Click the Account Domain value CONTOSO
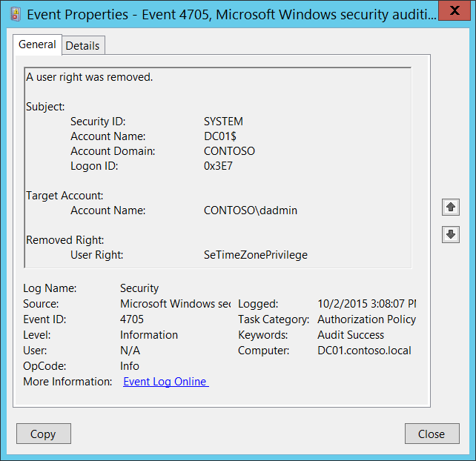This screenshot has height=461, width=476. click(229, 151)
